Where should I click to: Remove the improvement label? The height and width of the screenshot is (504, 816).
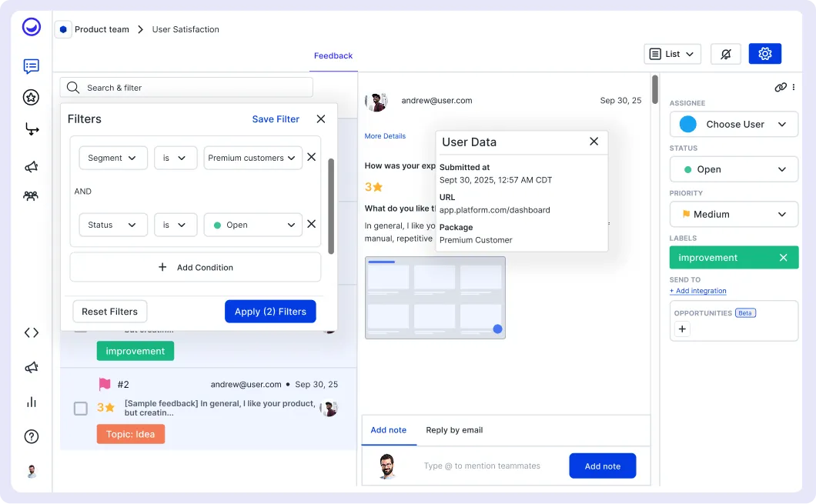pyautogui.click(x=783, y=258)
